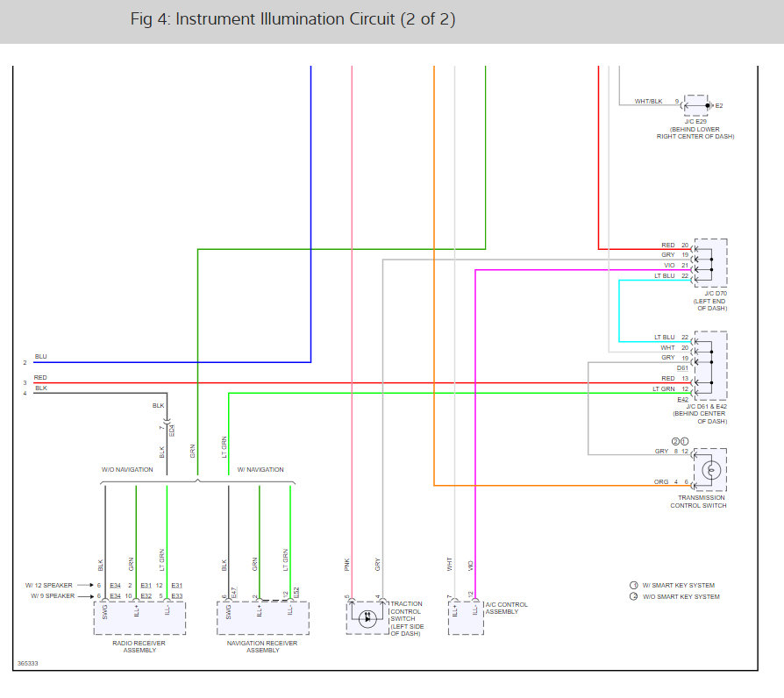Click the RED wire label at line 3
Viewport: 784px width, 698px height.
(40, 378)
